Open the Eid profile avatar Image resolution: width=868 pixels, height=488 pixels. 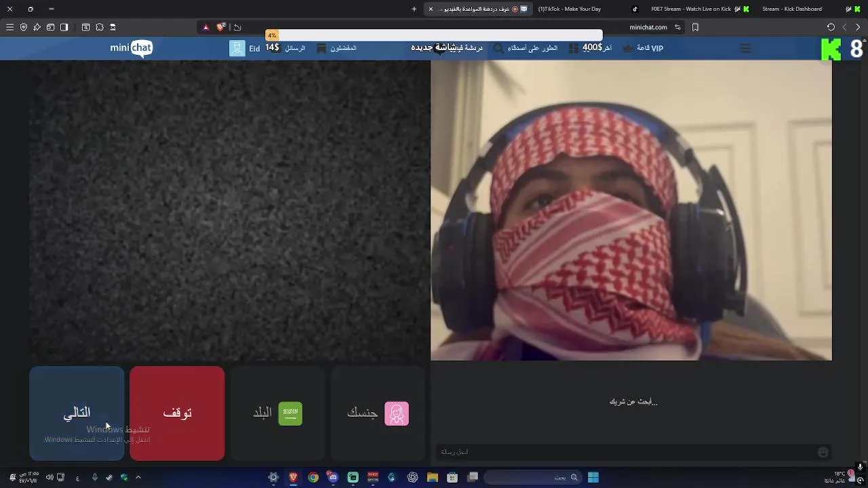point(237,48)
